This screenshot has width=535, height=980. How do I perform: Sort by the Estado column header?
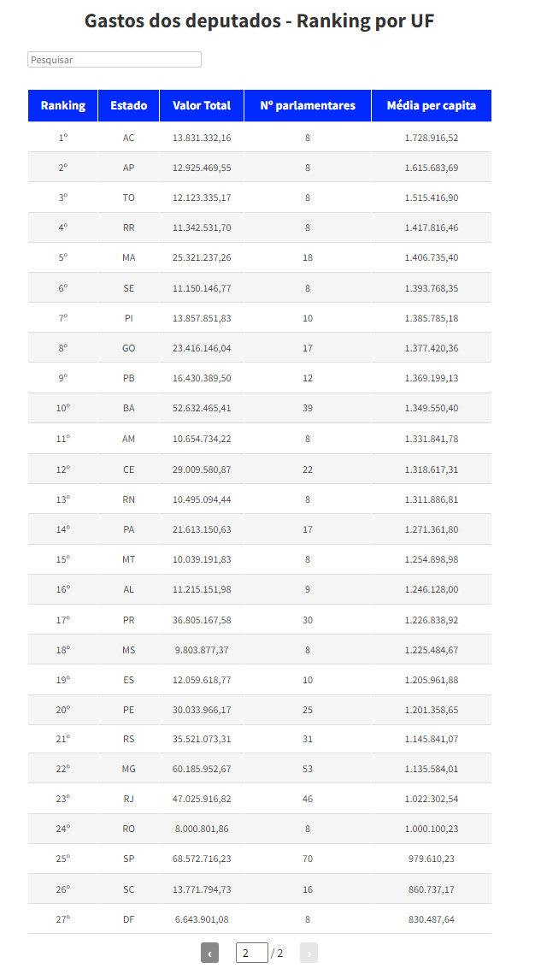click(128, 106)
